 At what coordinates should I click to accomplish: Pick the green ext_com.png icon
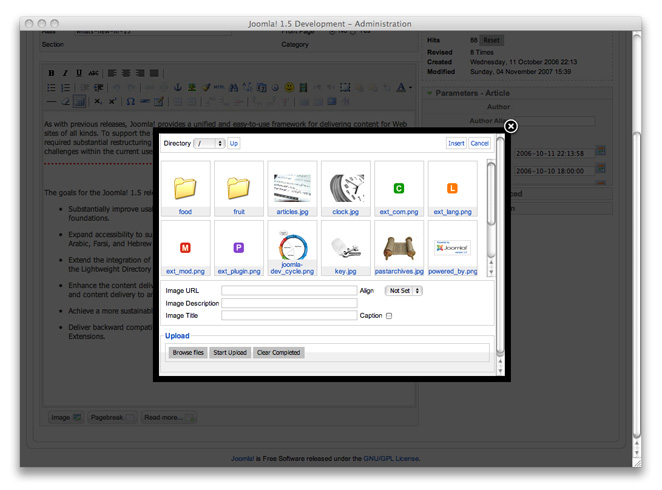tap(399, 187)
